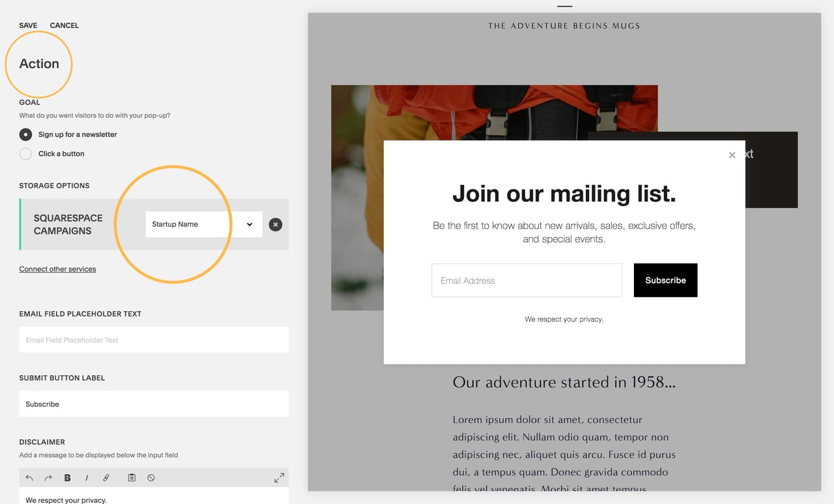
Task: Select the paste-as-plain-text icon
Action: tap(131, 477)
